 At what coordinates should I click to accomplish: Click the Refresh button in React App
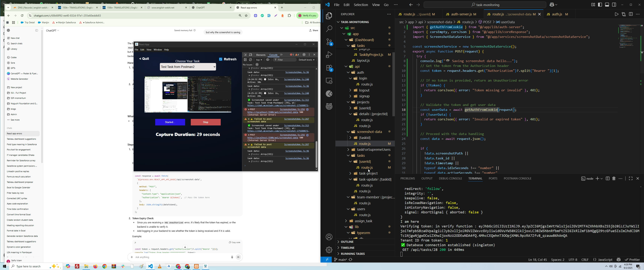point(228,59)
